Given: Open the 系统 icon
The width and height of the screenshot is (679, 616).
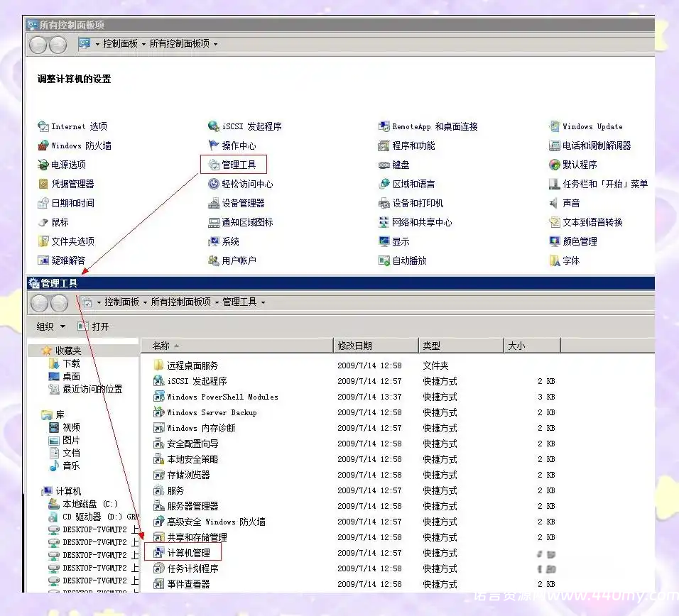Looking at the screenshot, I should pyautogui.click(x=214, y=241).
